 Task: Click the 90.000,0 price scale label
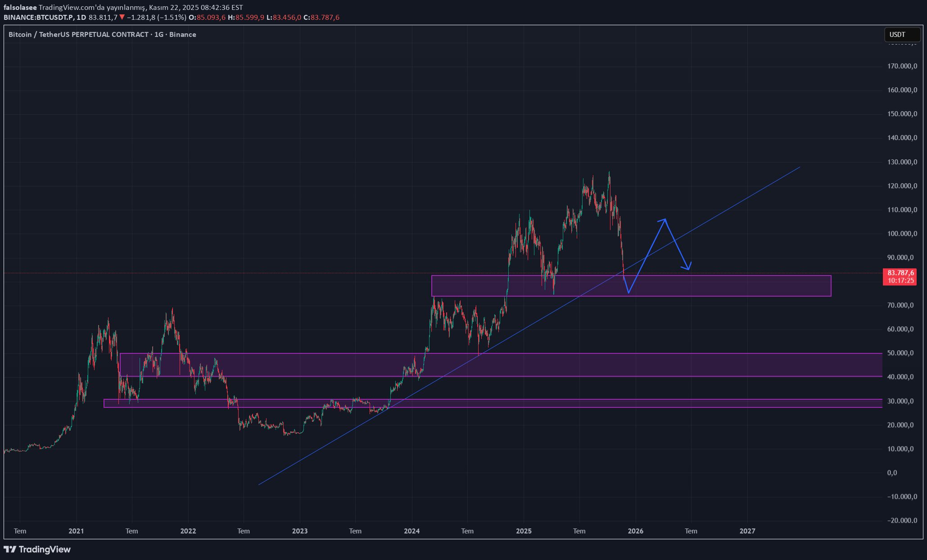click(x=901, y=257)
